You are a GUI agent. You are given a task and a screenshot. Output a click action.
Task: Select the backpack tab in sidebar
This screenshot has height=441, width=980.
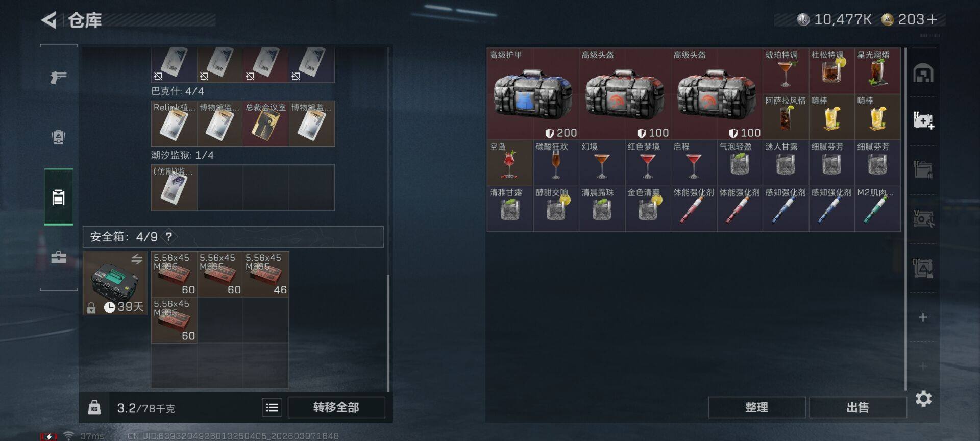pyautogui.click(x=59, y=137)
